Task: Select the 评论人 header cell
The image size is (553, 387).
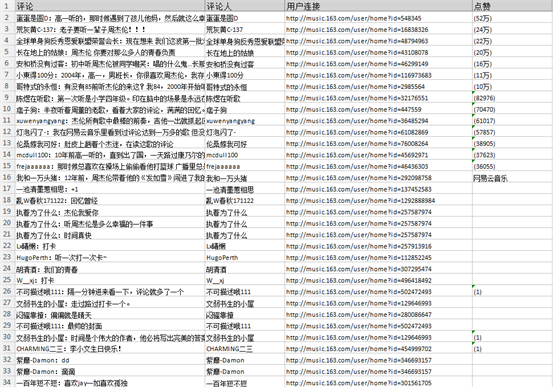Action: tap(244, 6)
